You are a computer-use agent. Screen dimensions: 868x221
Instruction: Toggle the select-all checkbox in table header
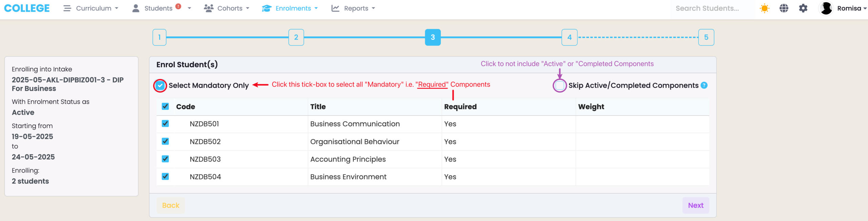pyautogui.click(x=165, y=106)
